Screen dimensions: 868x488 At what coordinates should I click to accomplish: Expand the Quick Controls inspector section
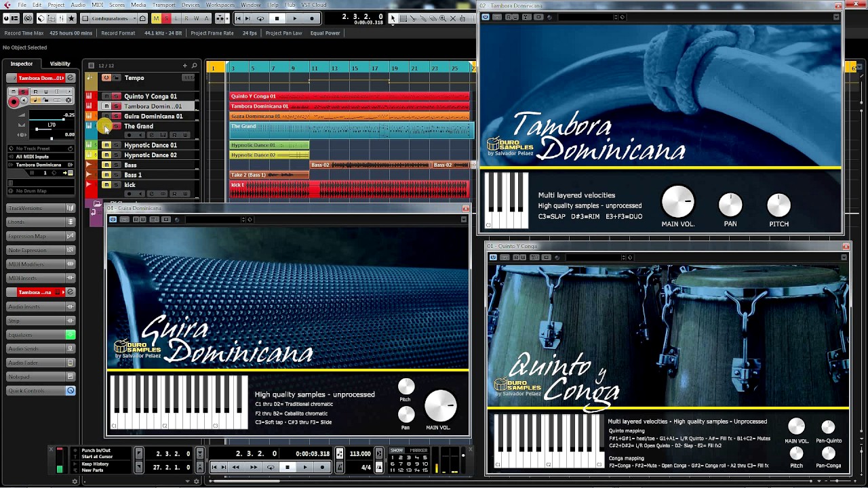click(x=41, y=391)
